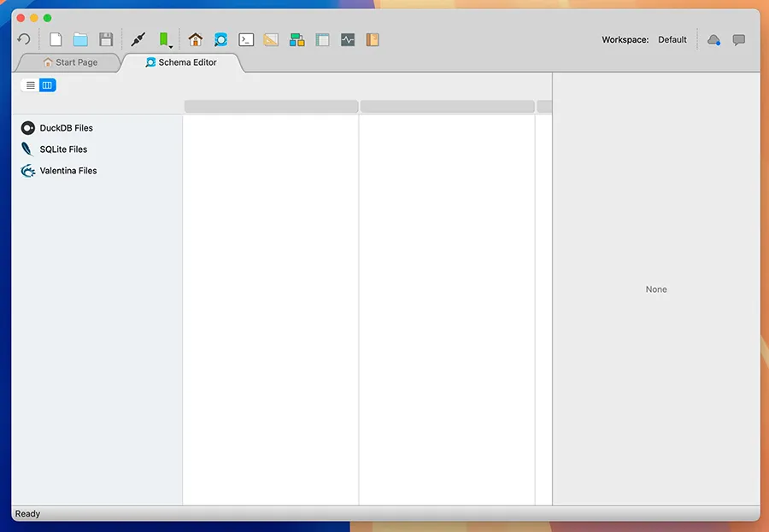Open the terminal console icon
Viewport: 769px width, 532px height.
coord(246,39)
